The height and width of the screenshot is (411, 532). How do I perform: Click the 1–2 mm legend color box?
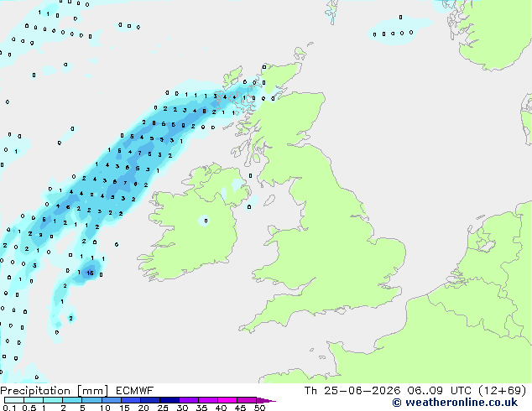point(53,400)
